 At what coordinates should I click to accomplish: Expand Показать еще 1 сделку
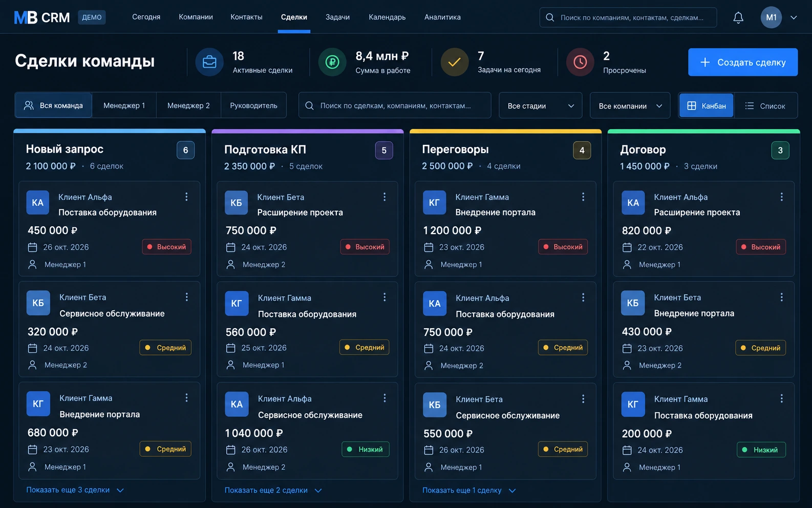[468, 491]
